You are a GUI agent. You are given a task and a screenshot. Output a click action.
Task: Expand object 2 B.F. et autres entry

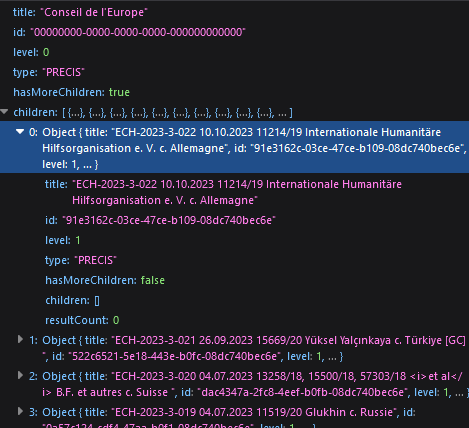pyautogui.click(x=20, y=376)
